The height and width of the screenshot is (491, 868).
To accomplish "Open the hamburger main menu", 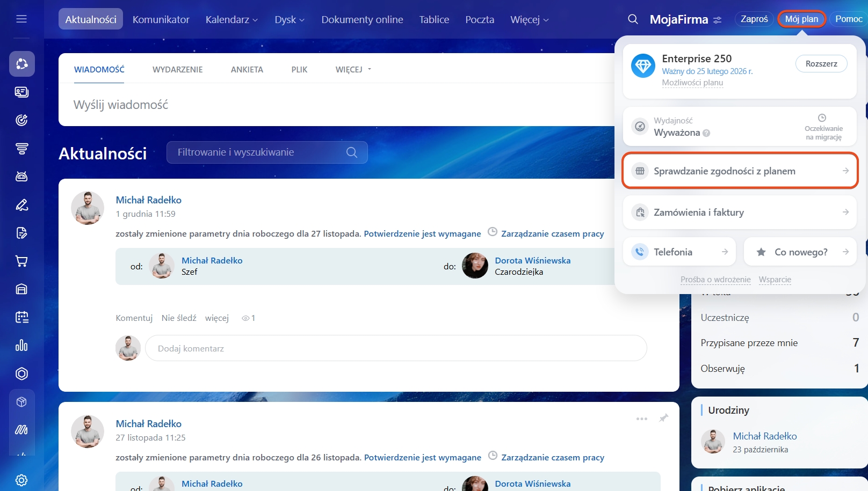I will click(21, 19).
